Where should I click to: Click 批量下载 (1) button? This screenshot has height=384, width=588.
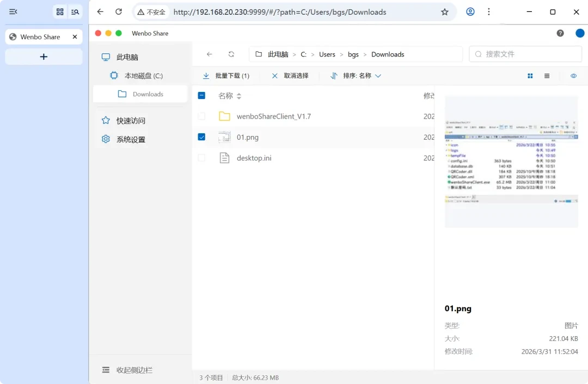pyautogui.click(x=226, y=76)
